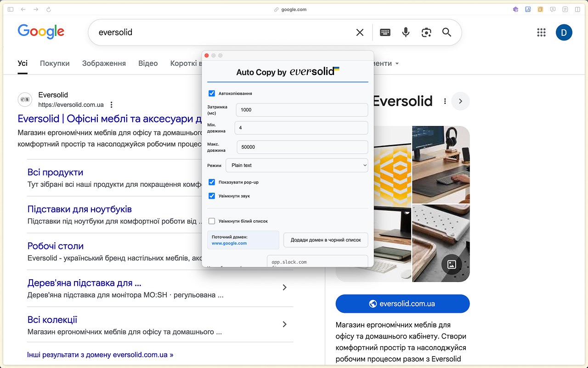Open the Всі колекції sitelink
The width and height of the screenshot is (588, 368).
[x=52, y=319]
